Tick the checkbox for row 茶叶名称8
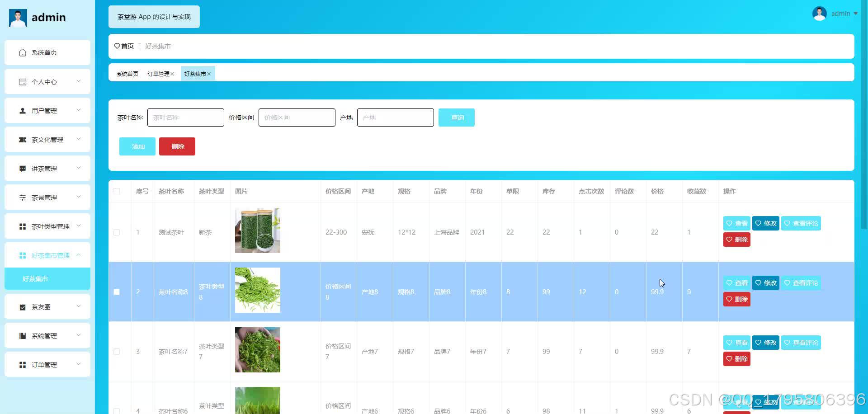 click(117, 292)
